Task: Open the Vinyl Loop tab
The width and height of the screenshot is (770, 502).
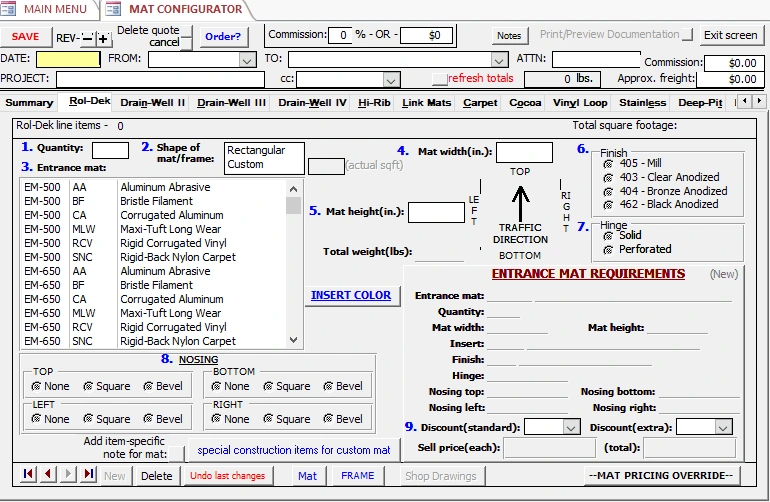Action: 580,103
